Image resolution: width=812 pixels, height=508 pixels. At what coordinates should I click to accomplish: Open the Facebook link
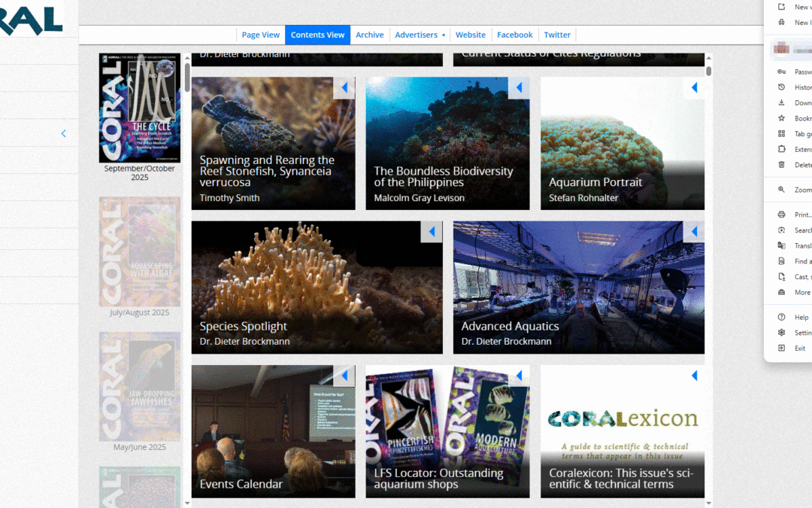coord(514,35)
